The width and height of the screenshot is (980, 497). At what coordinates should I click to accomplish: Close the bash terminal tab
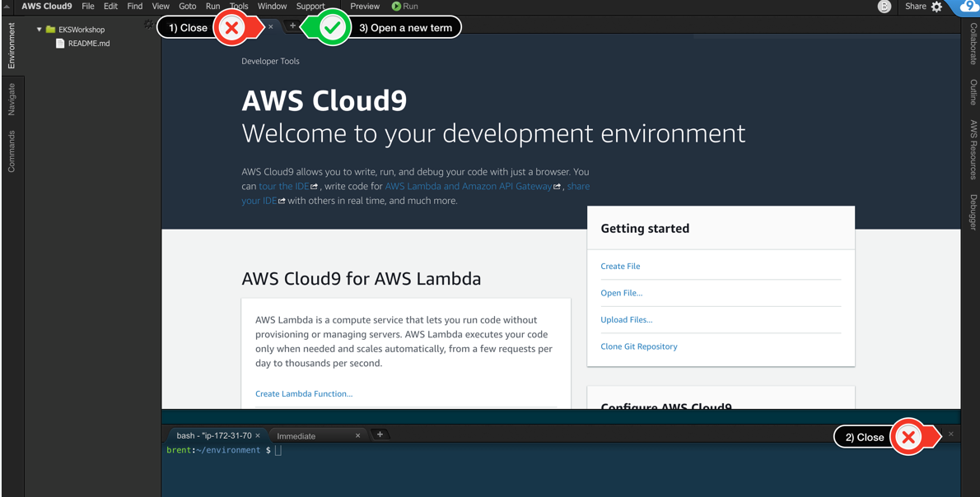[258, 436]
